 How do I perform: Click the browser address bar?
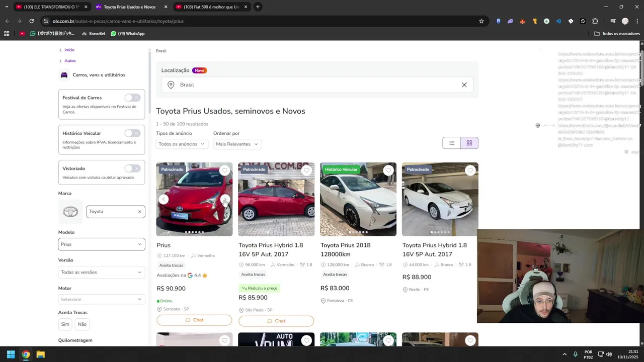262,21
